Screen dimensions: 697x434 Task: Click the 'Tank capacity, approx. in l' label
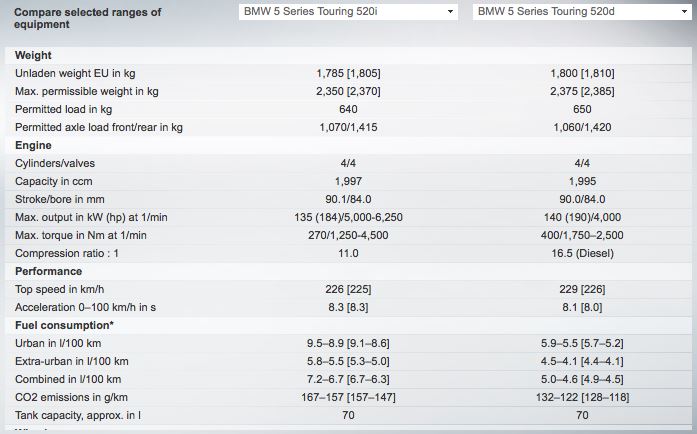pyautogui.click(x=78, y=415)
